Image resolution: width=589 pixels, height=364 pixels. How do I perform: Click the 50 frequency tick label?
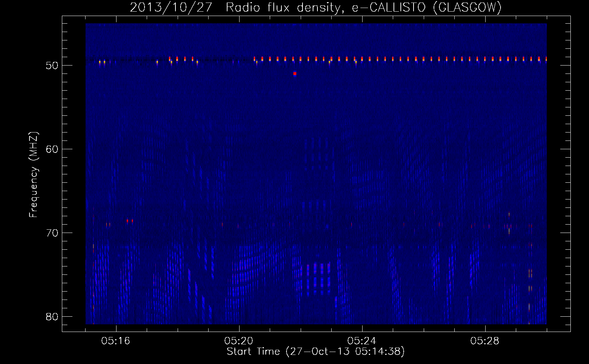(x=52, y=66)
